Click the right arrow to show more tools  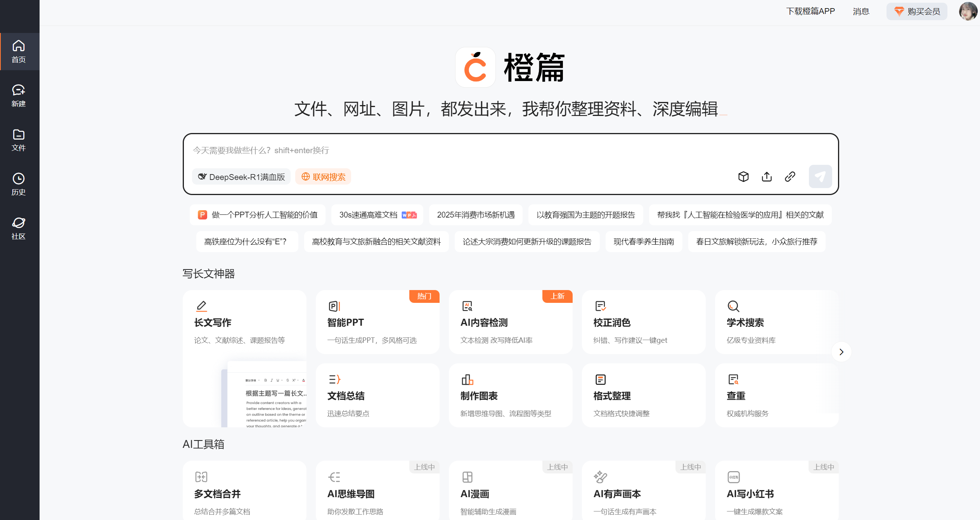point(841,352)
